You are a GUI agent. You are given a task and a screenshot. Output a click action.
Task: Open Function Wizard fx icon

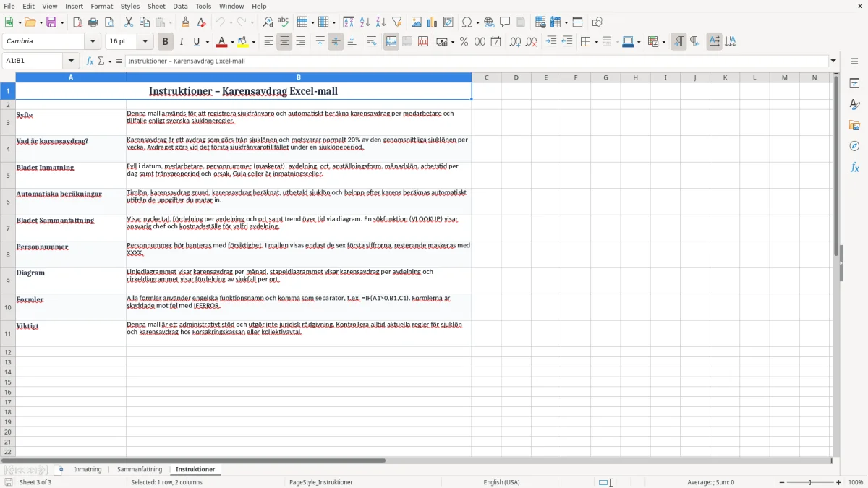pyautogui.click(x=90, y=61)
